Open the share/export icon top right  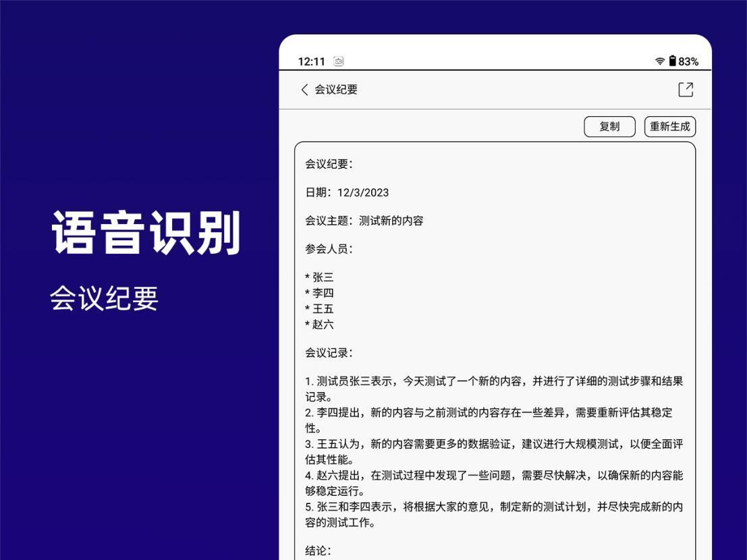687,89
